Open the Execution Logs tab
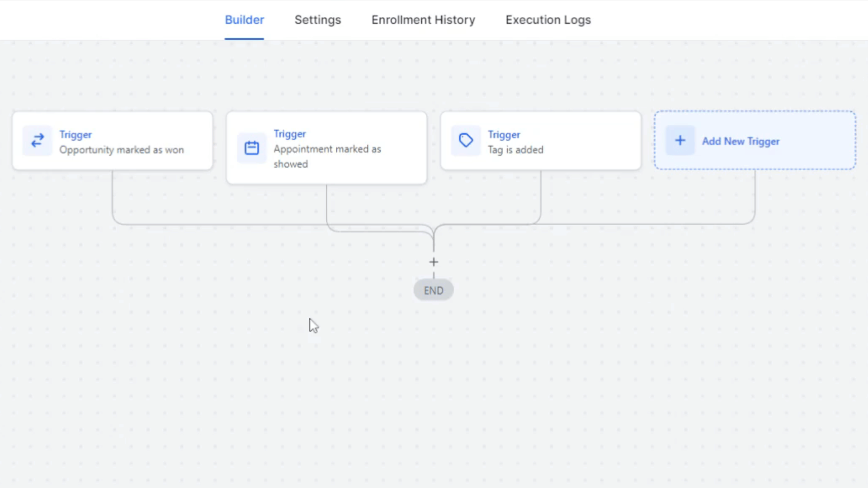The image size is (868, 488). click(x=548, y=20)
